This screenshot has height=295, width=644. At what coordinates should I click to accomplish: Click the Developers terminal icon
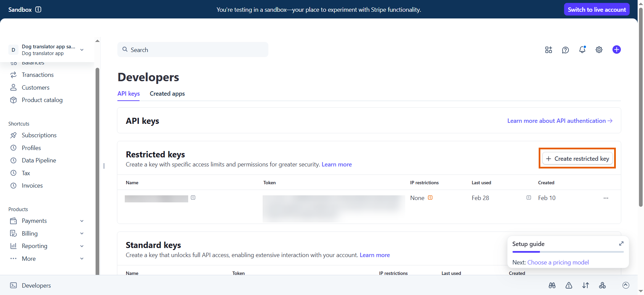pyautogui.click(x=13, y=285)
